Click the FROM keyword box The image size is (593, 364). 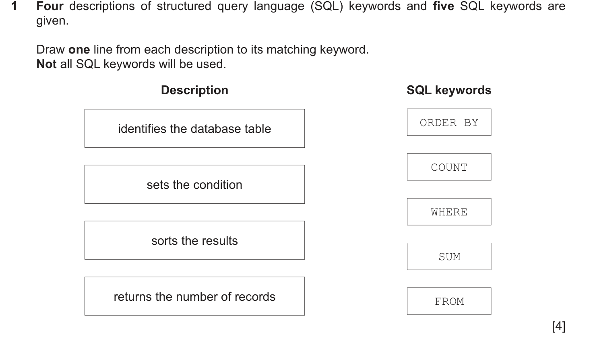[x=449, y=301]
